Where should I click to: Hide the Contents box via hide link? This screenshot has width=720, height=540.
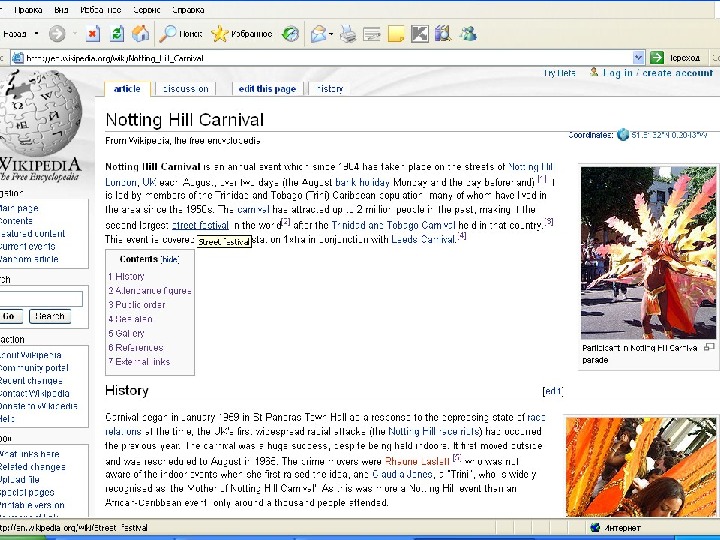(x=169, y=259)
